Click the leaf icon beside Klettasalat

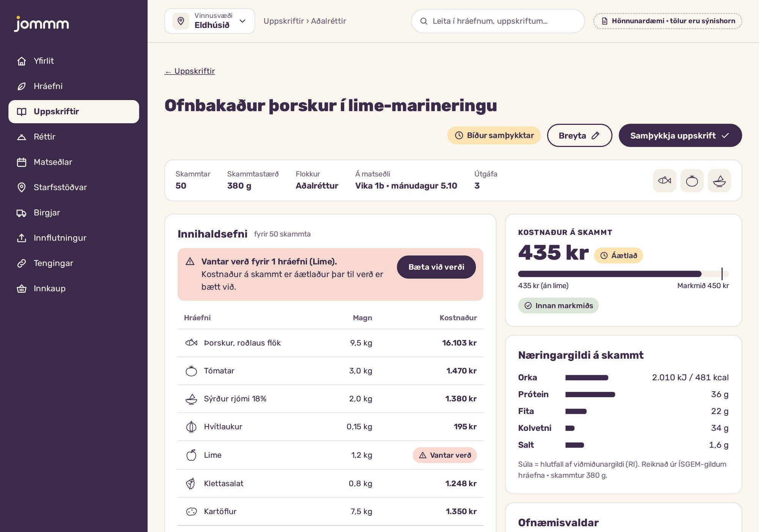click(x=191, y=483)
